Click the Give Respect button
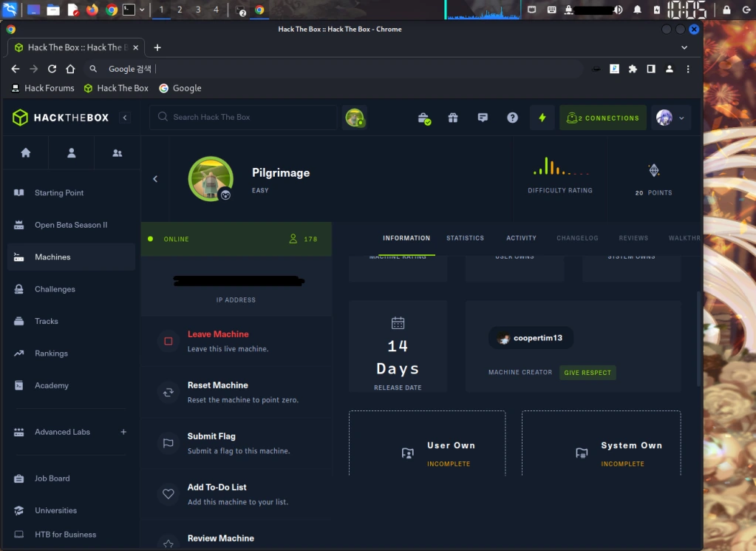The width and height of the screenshot is (756, 551). (588, 373)
